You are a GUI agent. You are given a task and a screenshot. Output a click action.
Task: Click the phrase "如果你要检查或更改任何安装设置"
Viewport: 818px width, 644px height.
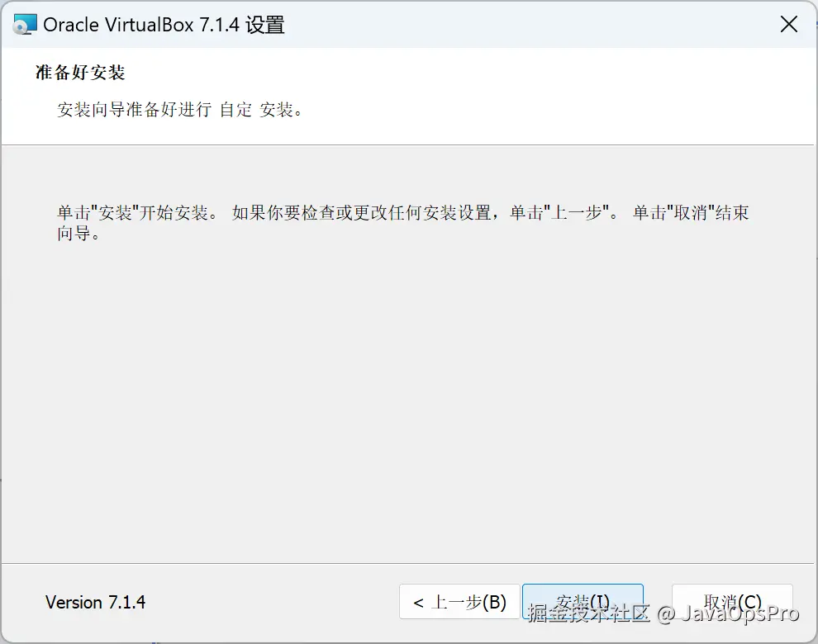coord(361,213)
